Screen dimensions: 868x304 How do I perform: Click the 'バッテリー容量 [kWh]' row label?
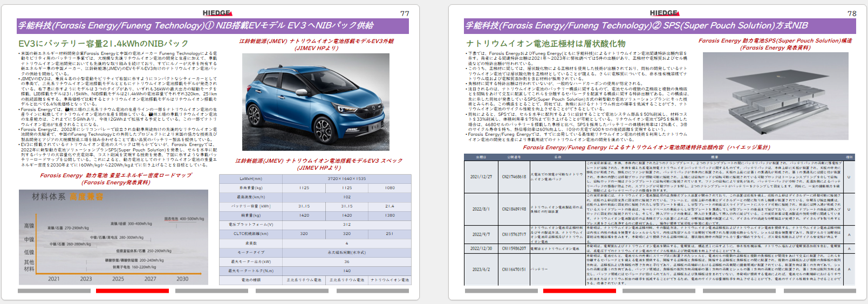(251, 206)
